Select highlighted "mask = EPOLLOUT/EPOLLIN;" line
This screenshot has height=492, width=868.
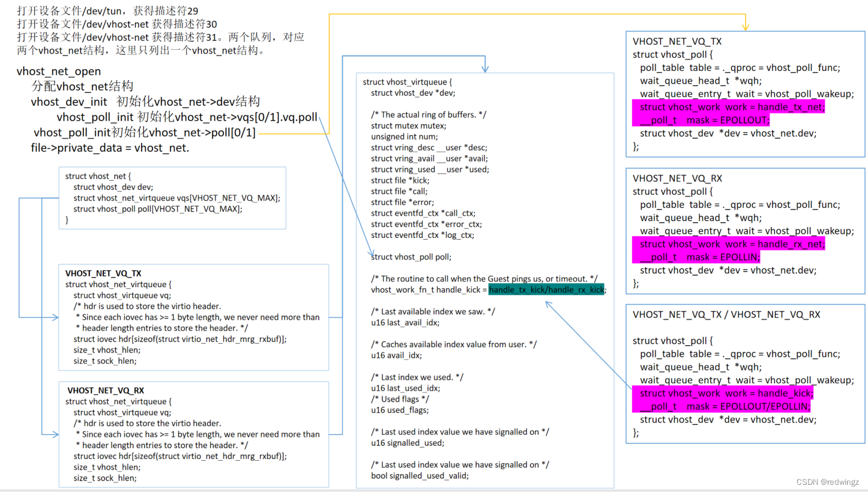tap(722, 406)
